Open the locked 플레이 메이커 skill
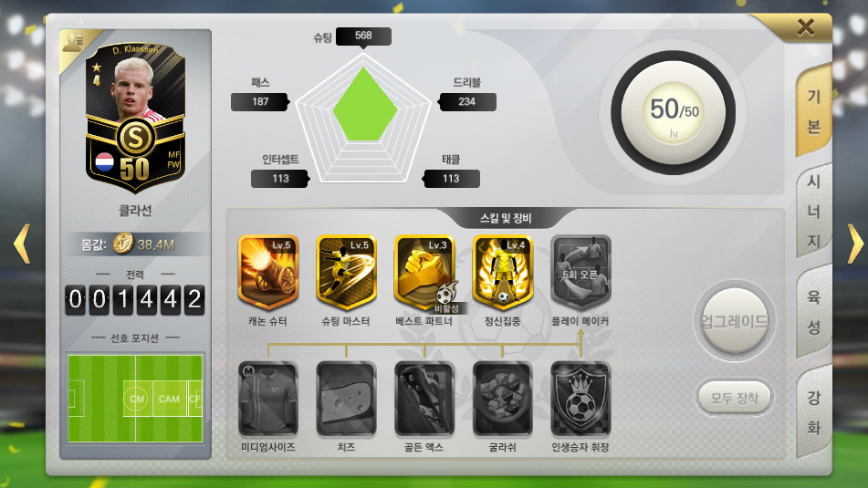This screenshot has width=868, height=488. point(580,272)
